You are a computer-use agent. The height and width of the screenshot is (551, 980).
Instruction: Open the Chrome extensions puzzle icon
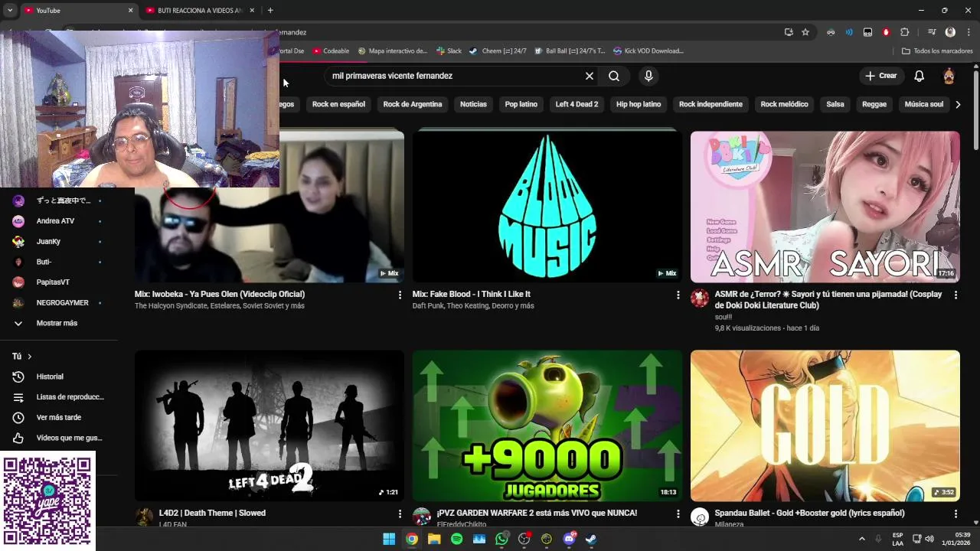(904, 32)
